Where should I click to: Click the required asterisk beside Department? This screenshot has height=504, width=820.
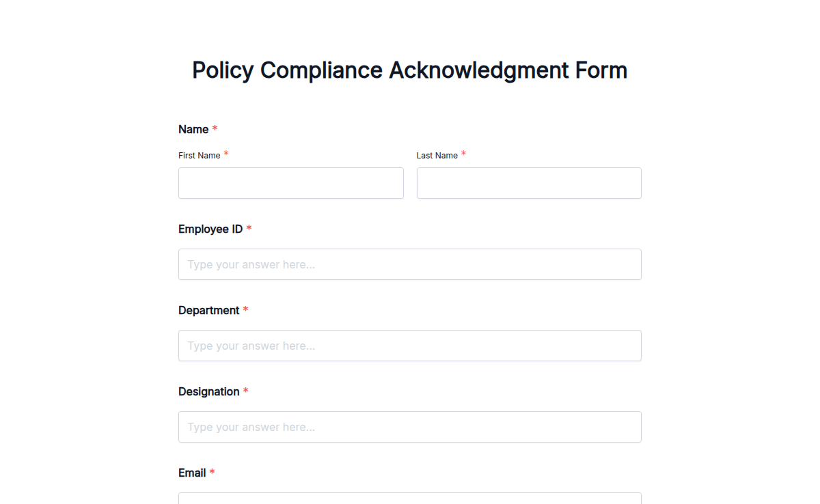click(245, 309)
